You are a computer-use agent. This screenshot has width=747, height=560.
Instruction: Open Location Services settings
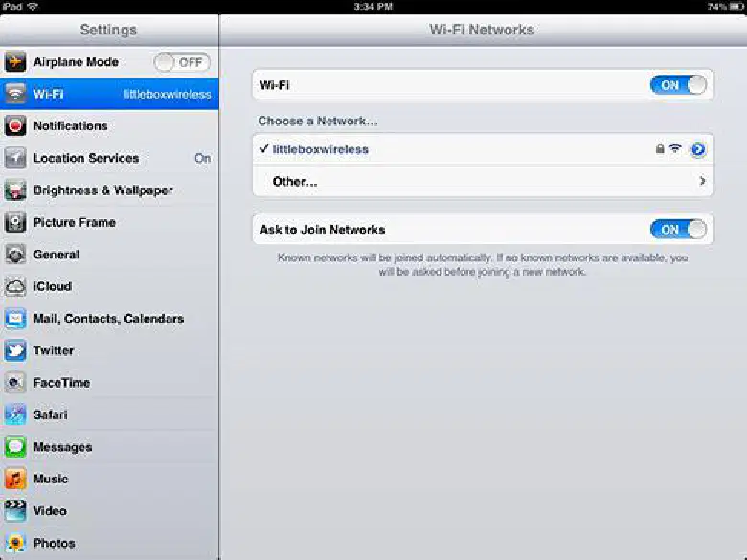point(109,158)
